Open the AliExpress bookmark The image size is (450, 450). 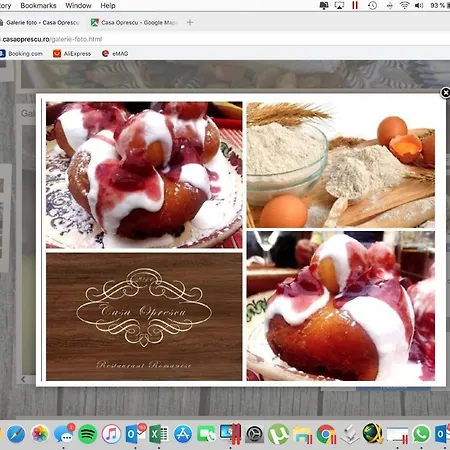[x=72, y=53]
